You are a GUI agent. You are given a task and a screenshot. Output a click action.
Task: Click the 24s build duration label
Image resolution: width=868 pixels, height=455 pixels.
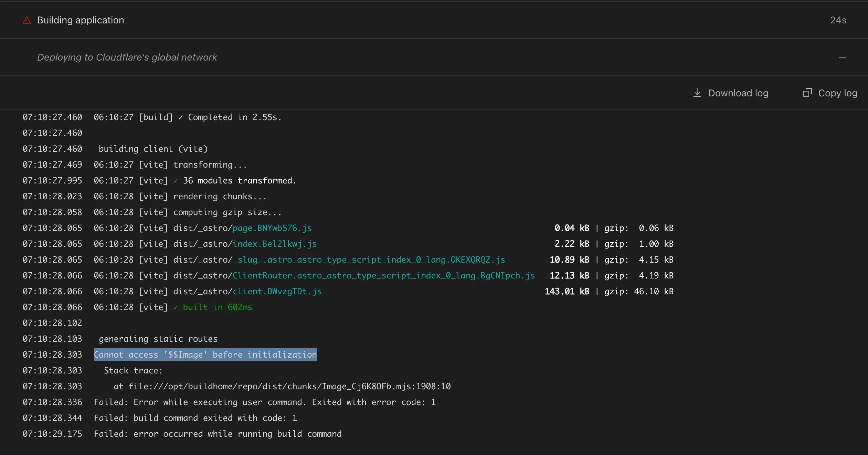click(838, 20)
